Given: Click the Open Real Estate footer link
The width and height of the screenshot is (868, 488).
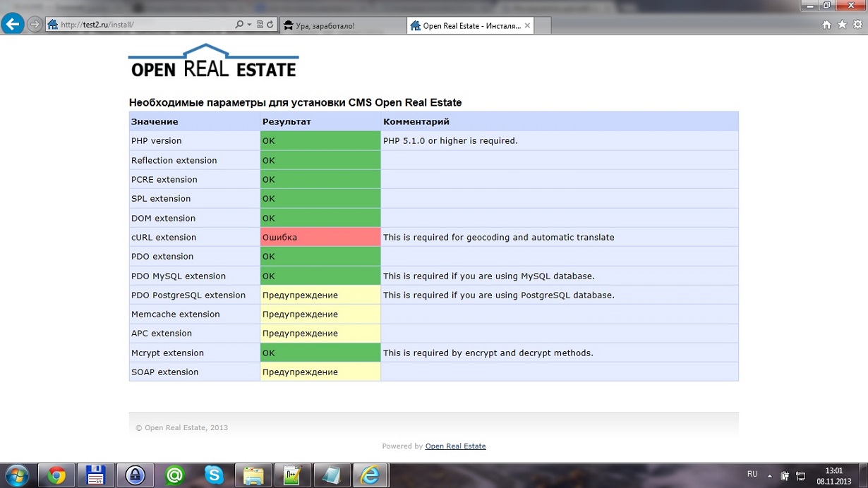Looking at the screenshot, I should (455, 446).
